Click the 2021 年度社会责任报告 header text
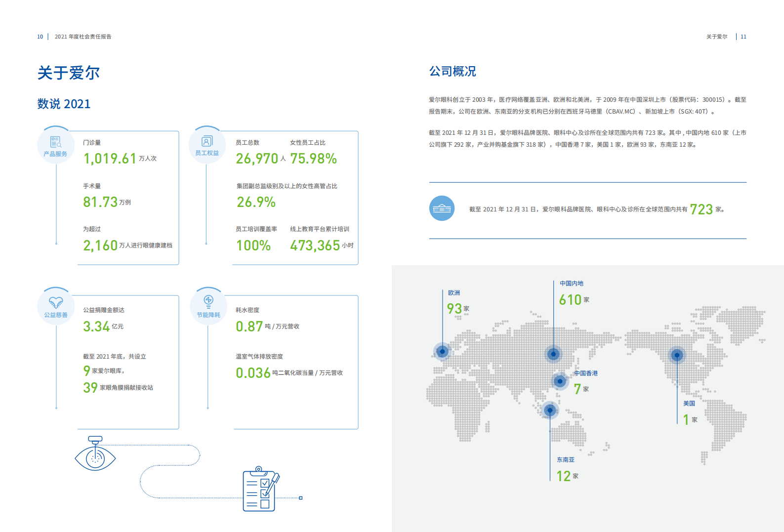 83,37
